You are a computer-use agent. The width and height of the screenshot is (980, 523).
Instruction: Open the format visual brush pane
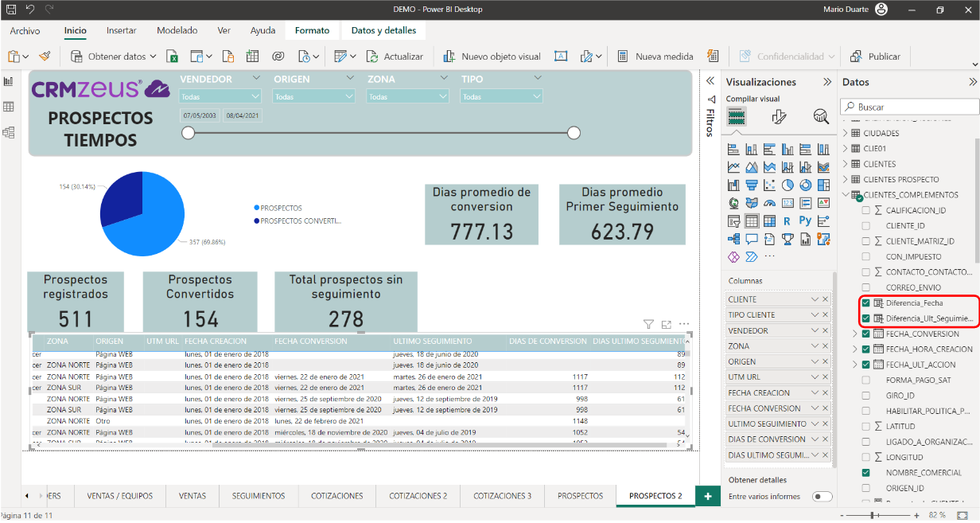[779, 117]
